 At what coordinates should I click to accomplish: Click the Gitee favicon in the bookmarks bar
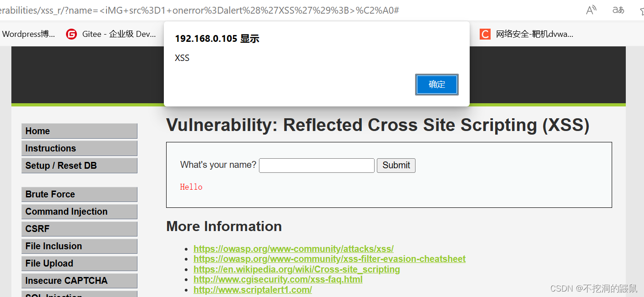[71, 34]
